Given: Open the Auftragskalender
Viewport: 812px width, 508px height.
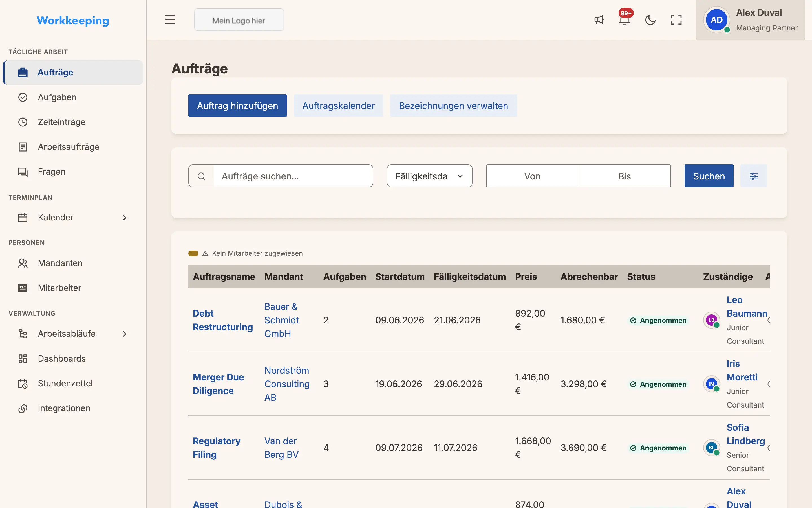Looking at the screenshot, I should [338, 106].
